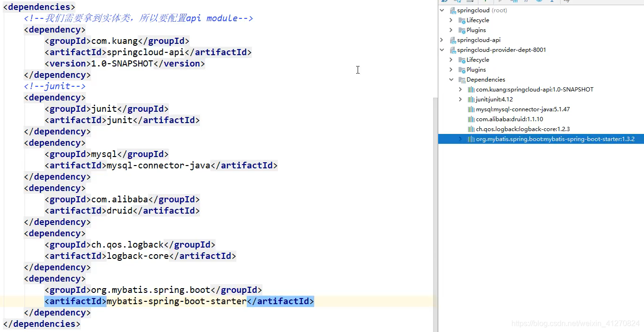Click the Plugins folder icon under springcloud-provider-dept-8001
Image resolution: width=644 pixels, height=332 pixels.
coord(462,70)
